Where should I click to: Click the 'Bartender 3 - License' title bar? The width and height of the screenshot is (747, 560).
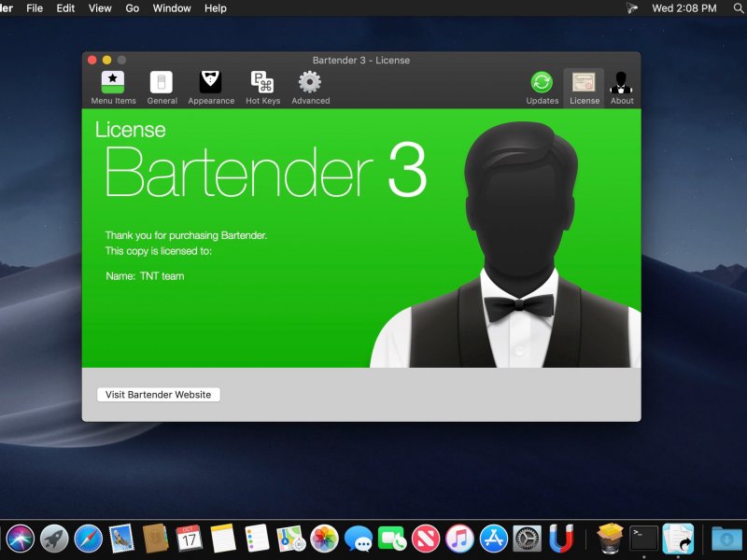(x=361, y=60)
